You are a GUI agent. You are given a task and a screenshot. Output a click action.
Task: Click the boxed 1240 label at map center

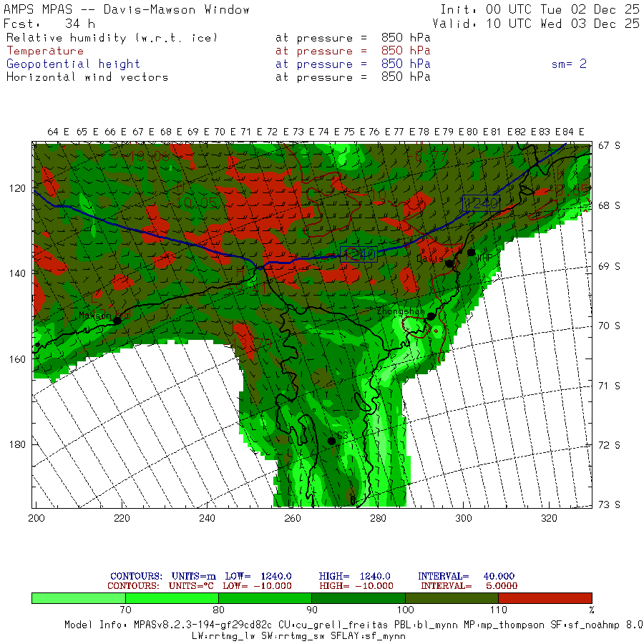tap(358, 255)
